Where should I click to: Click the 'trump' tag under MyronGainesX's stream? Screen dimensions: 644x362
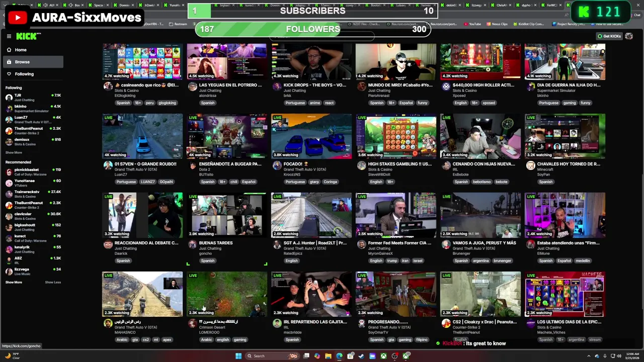coord(392,261)
